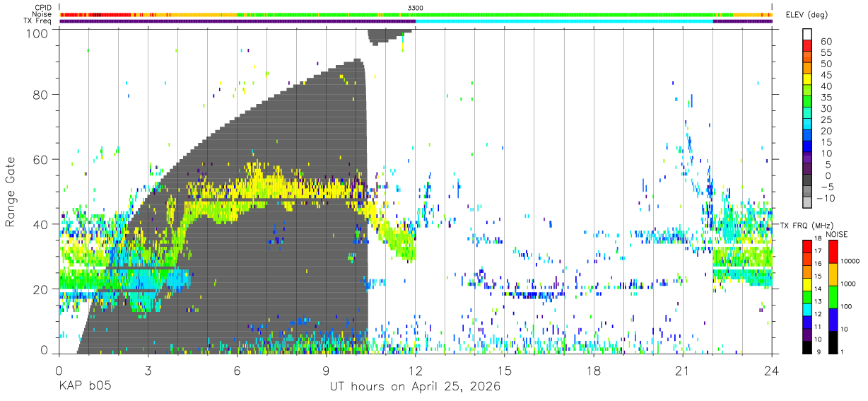This screenshot has width=868, height=401.
Task: Click the Noise row label
Action: point(41,14)
